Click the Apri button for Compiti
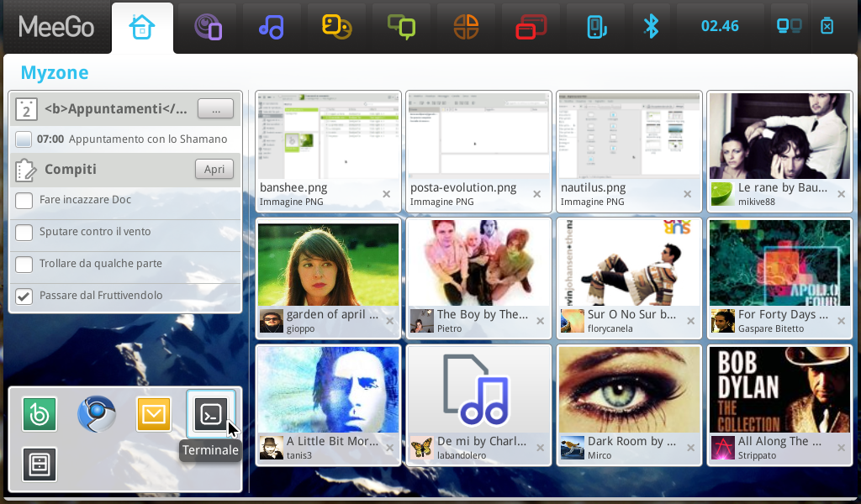The image size is (861, 504). (214, 169)
